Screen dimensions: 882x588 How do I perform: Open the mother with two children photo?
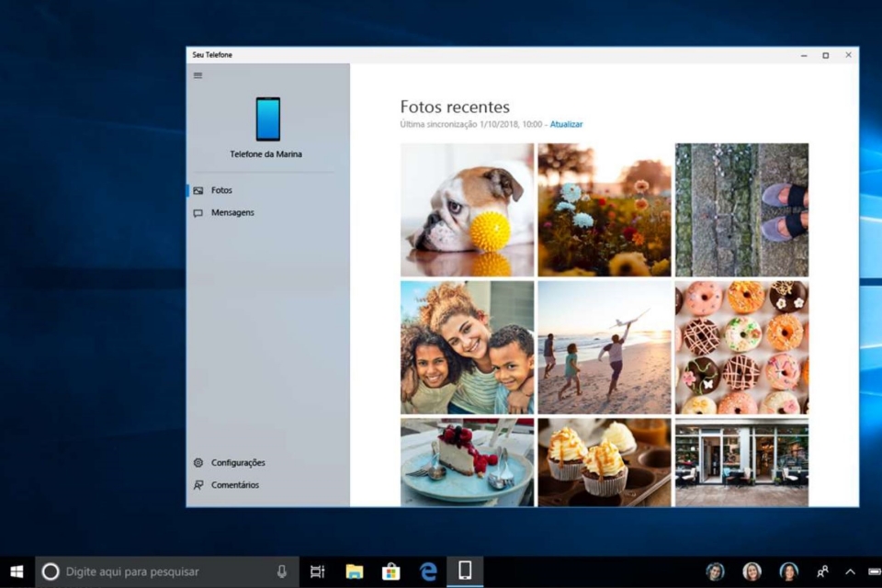(468, 347)
